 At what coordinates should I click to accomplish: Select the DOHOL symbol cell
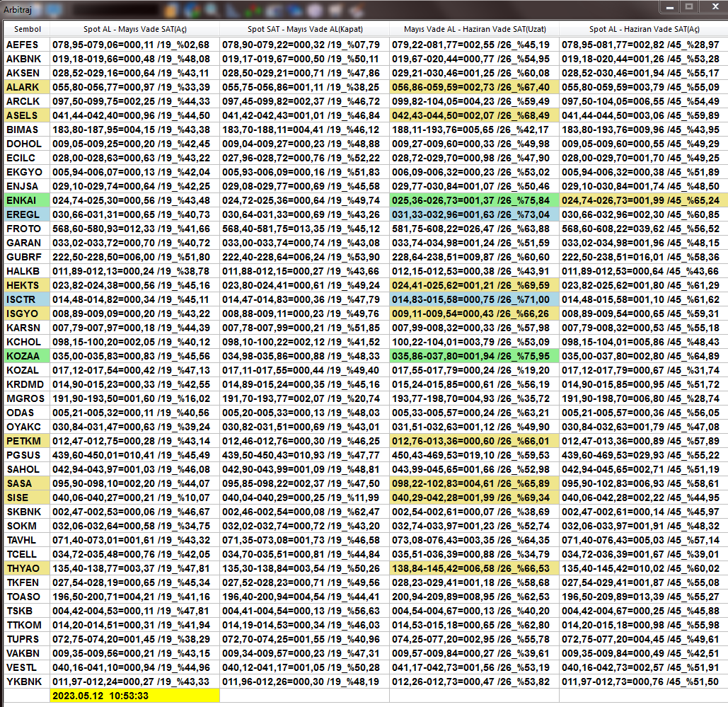[27, 144]
